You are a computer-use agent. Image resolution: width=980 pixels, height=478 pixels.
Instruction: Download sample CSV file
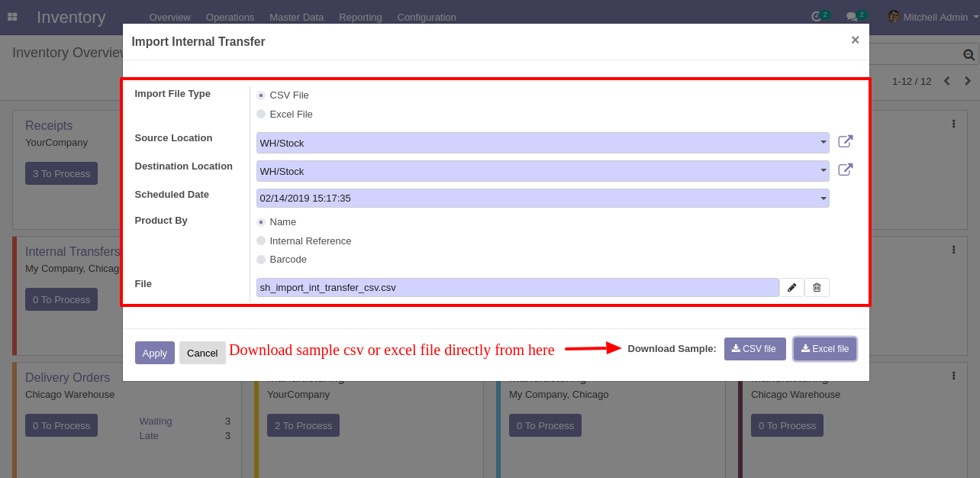[x=755, y=349]
